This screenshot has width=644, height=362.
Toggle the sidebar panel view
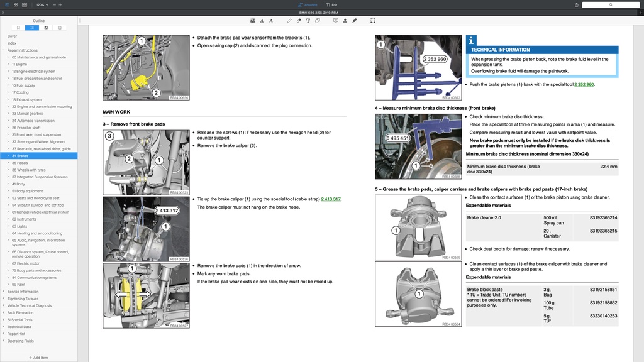pyautogui.click(x=8, y=4)
